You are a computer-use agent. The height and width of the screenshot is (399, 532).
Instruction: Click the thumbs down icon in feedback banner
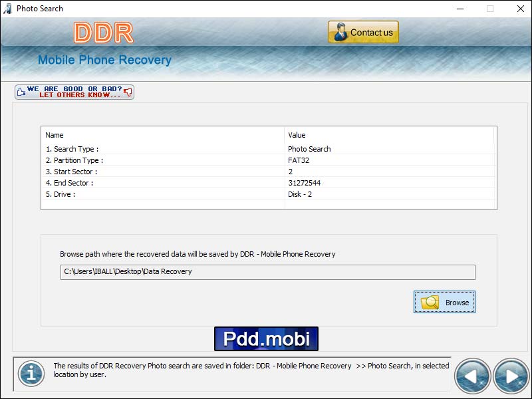coord(128,92)
